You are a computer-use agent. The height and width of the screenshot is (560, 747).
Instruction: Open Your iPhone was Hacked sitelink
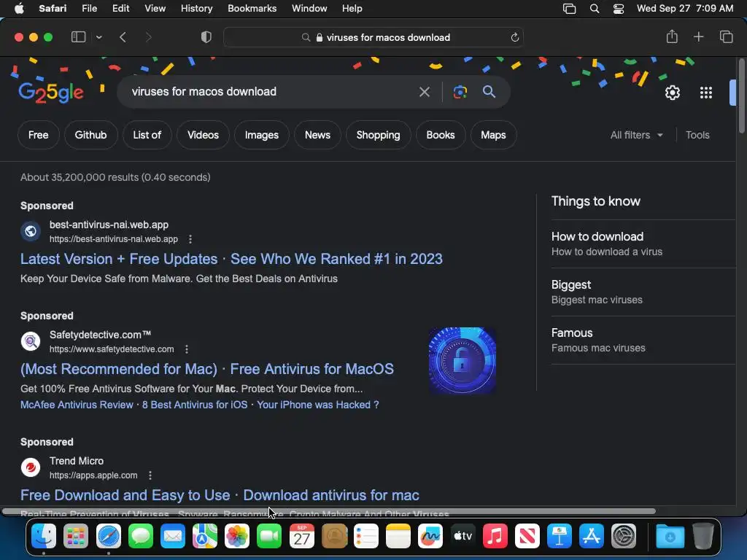pyautogui.click(x=318, y=405)
